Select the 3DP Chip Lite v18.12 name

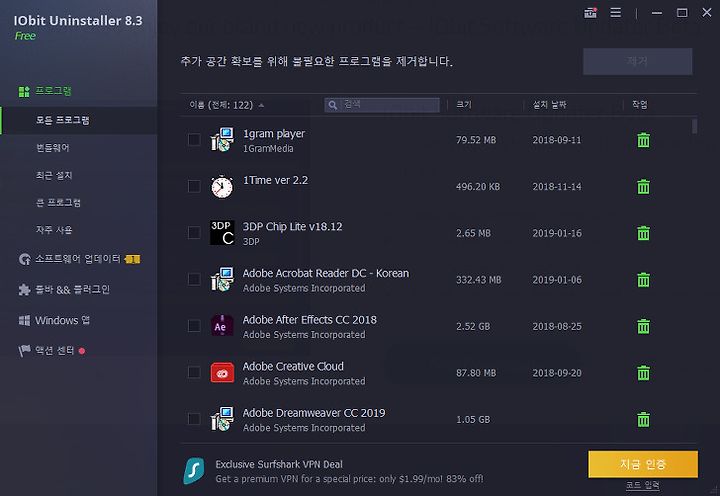pyautogui.click(x=292, y=226)
